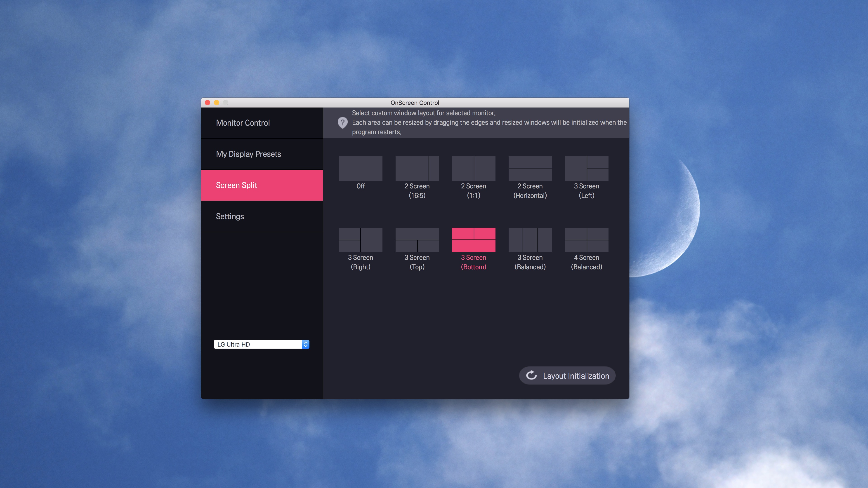868x488 pixels.
Task: Open the Monitor Control tab
Action: point(243,123)
